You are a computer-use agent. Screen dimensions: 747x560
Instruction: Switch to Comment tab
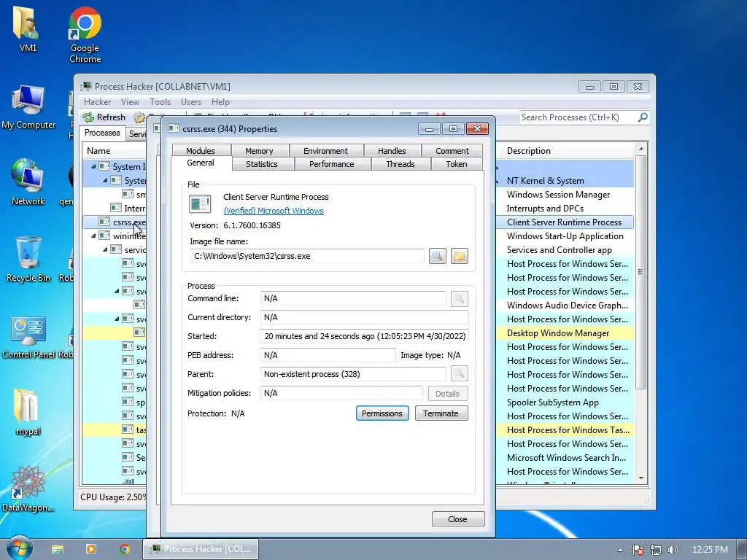(452, 150)
